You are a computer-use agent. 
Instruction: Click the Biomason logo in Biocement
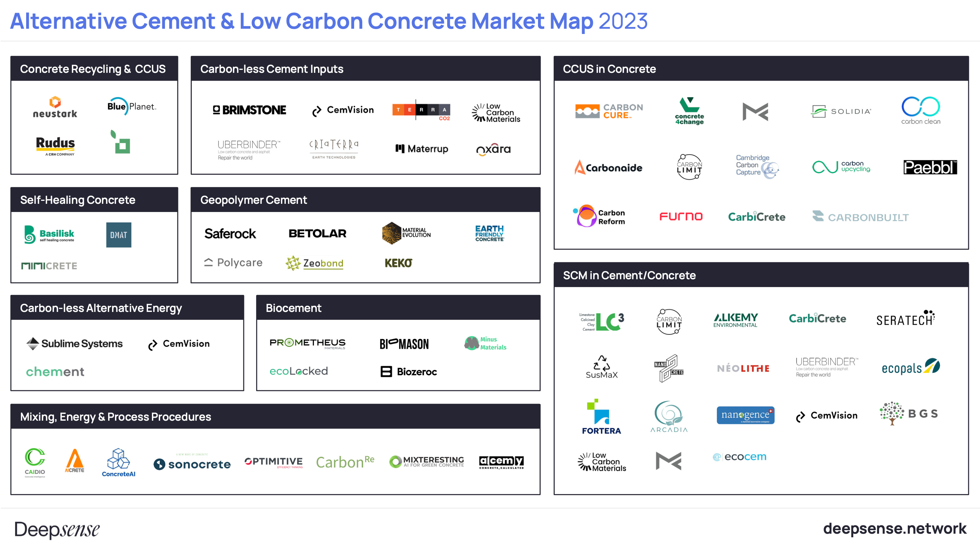404,344
